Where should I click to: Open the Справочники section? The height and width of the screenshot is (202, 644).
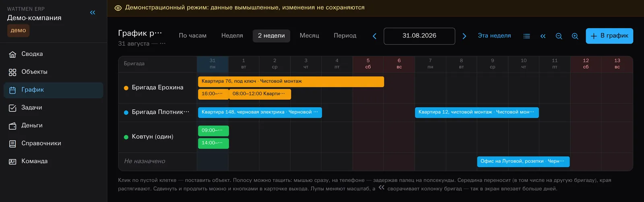tap(54, 144)
